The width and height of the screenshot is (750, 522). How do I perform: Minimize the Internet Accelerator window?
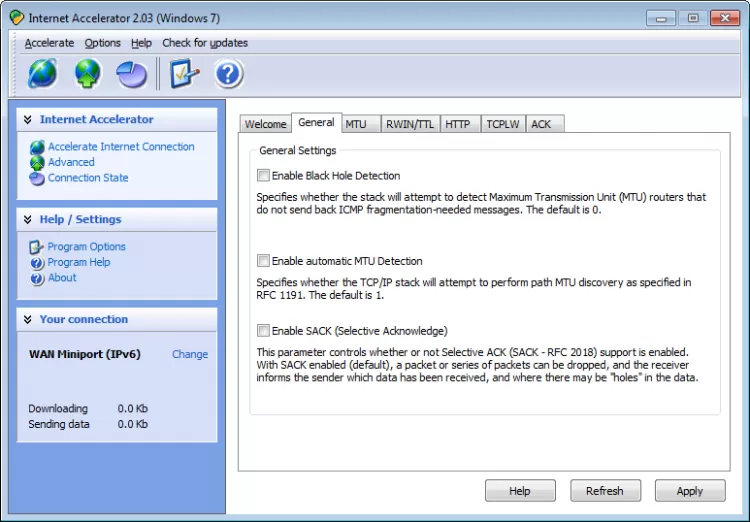click(x=661, y=18)
